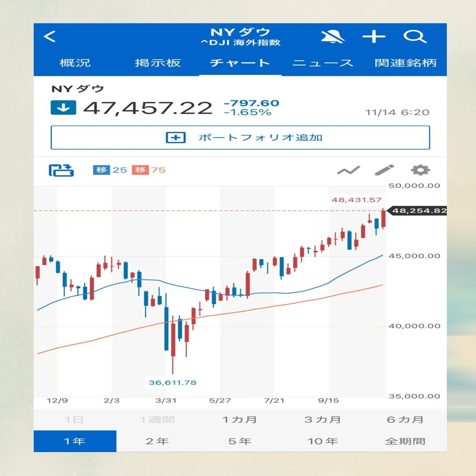Open the 掲示板 tab
The image size is (476, 476).
point(157,63)
